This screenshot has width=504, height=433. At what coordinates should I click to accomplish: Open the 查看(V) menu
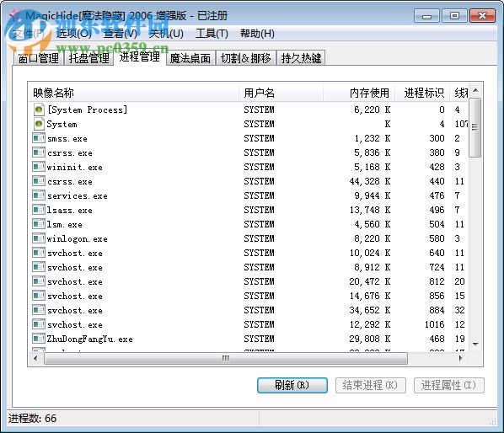(x=120, y=34)
